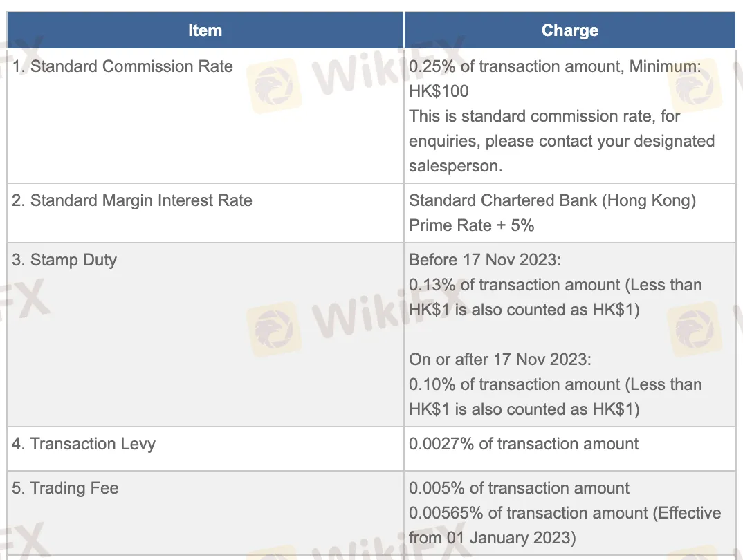Click the WikiFX eagle logo in Stamp Duty row

tap(273, 329)
